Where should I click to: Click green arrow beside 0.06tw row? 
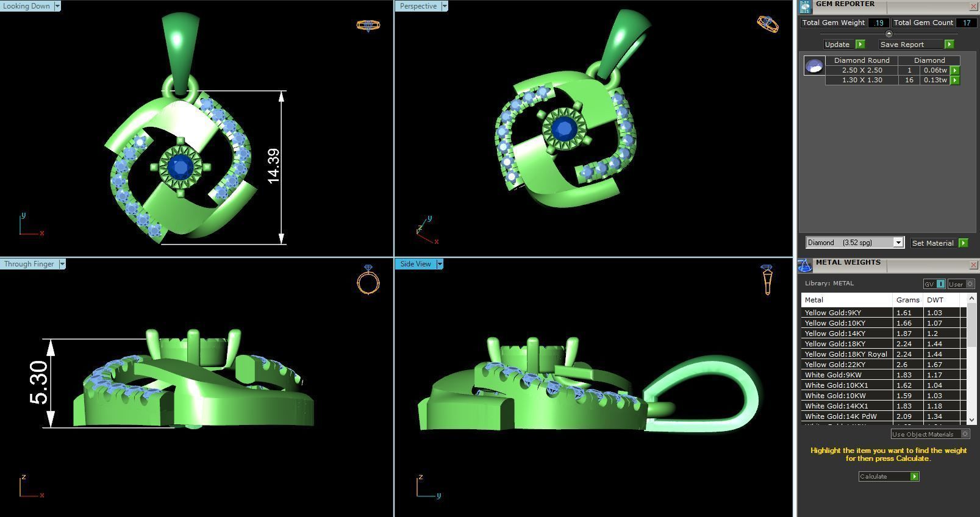pos(955,70)
